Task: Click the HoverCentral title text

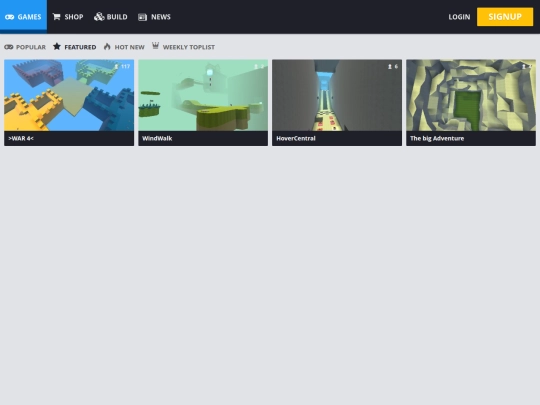Action: point(296,138)
